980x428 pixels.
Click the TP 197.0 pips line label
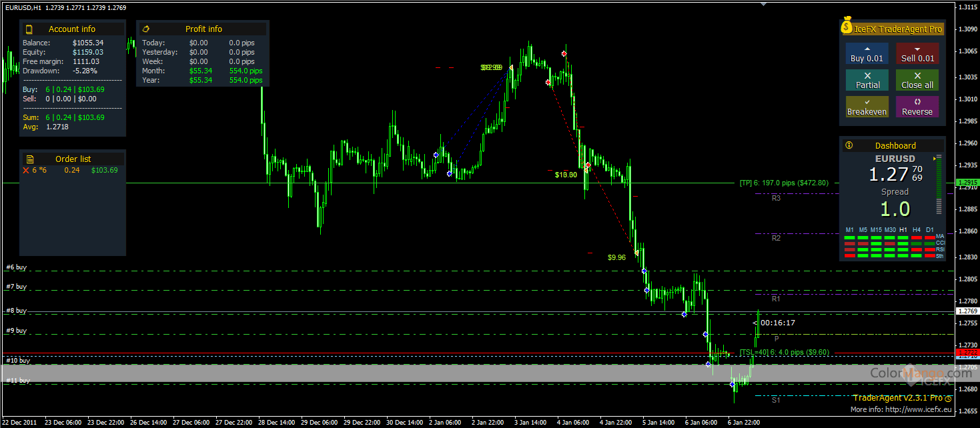pos(784,183)
